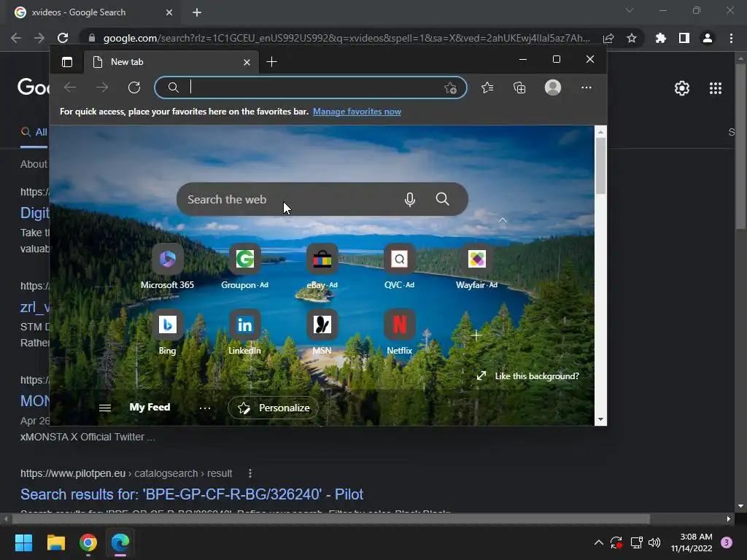Screen dimensions: 747x560
Task: Show hidden system tray icons
Action: tap(599, 542)
